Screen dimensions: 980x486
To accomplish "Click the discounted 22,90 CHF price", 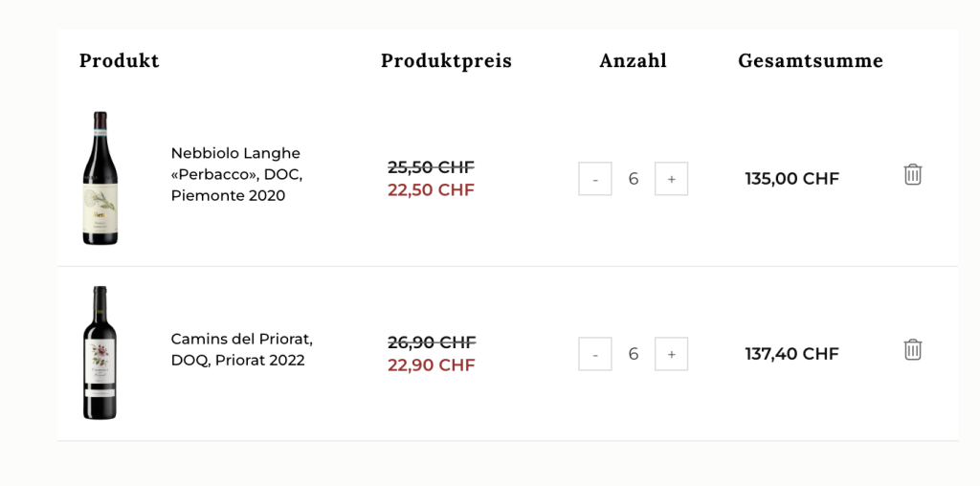I will click(x=432, y=364).
